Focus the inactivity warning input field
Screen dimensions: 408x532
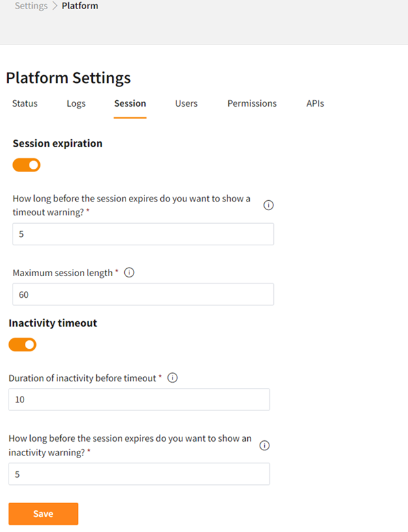coord(139,474)
